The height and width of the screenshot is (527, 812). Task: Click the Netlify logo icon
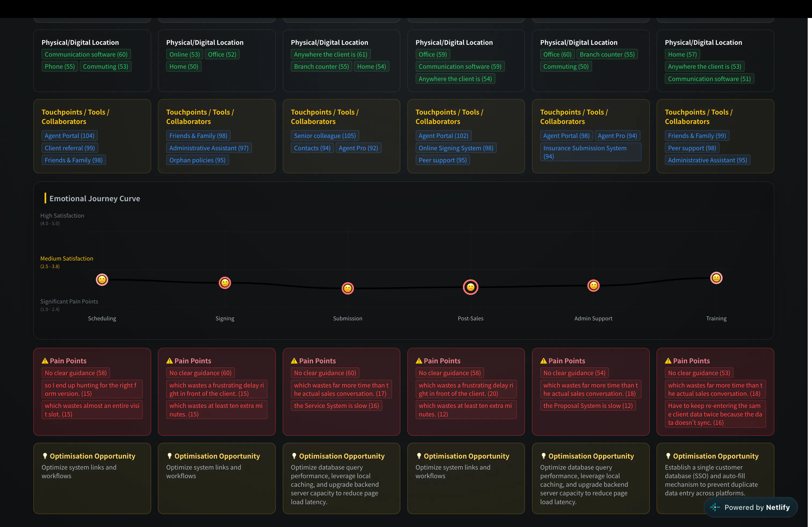[x=715, y=507]
